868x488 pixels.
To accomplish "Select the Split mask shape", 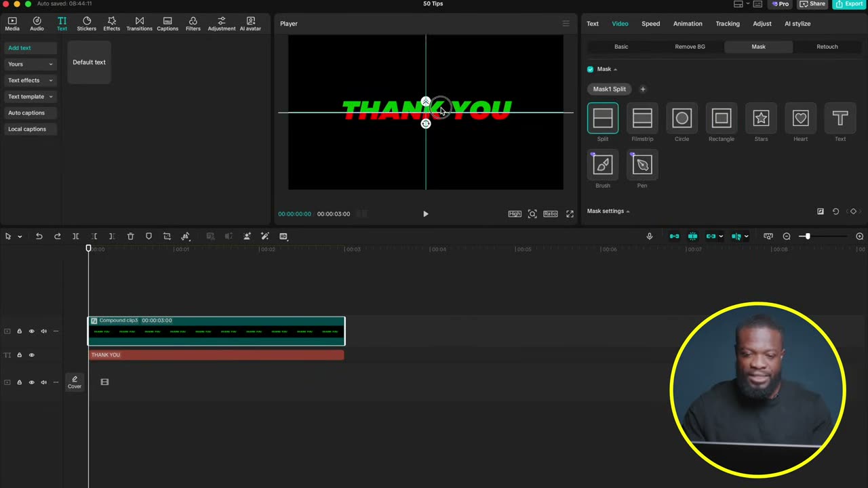I will tap(602, 119).
